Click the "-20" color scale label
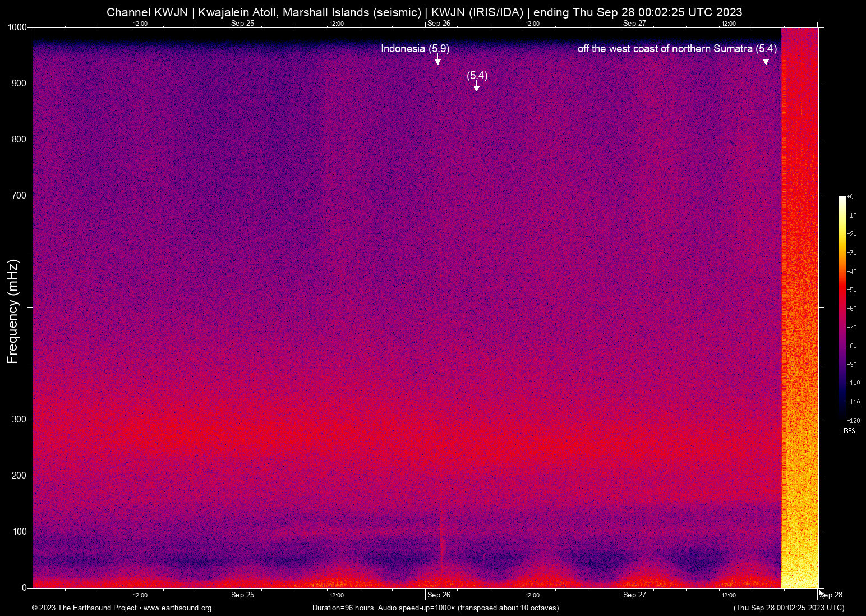 (x=851, y=235)
